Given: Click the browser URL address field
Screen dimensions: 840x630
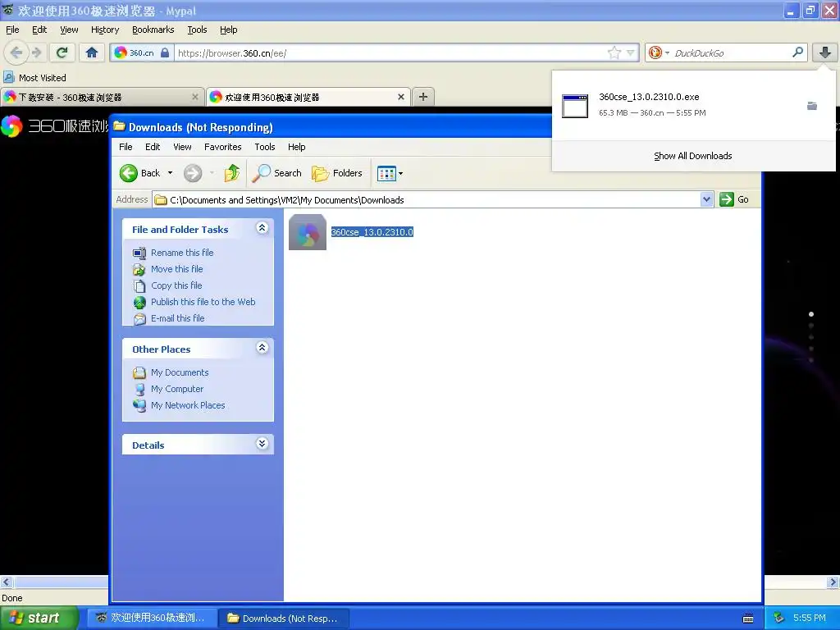Looking at the screenshot, I should point(390,53).
